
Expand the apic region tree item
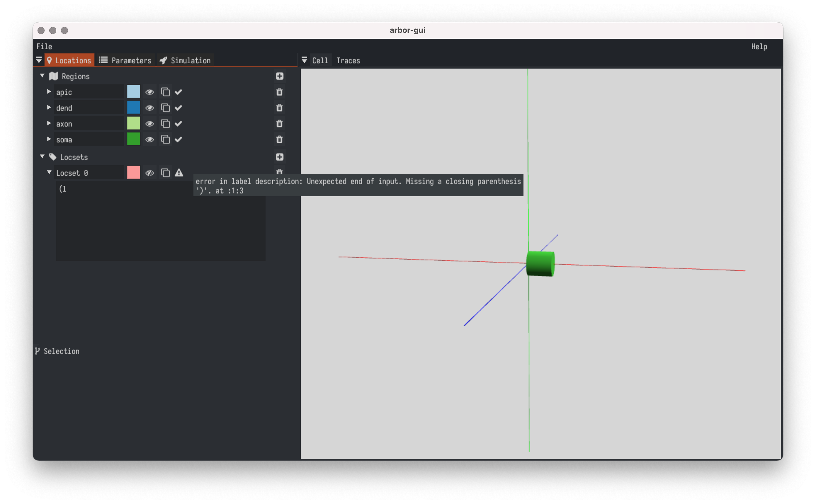(x=50, y=91)
